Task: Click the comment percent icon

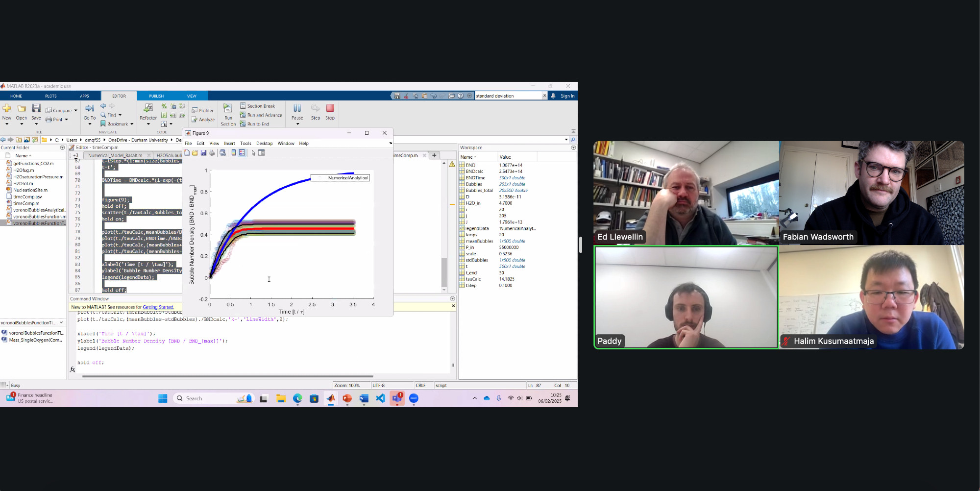Action: coord(164,106)
